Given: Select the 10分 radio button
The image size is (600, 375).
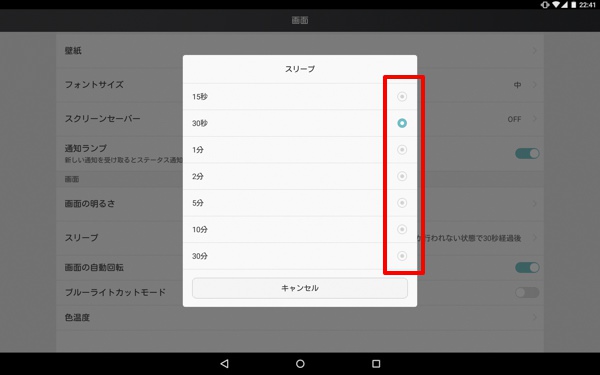Looking at the screenshot, I should click(402, 229).
